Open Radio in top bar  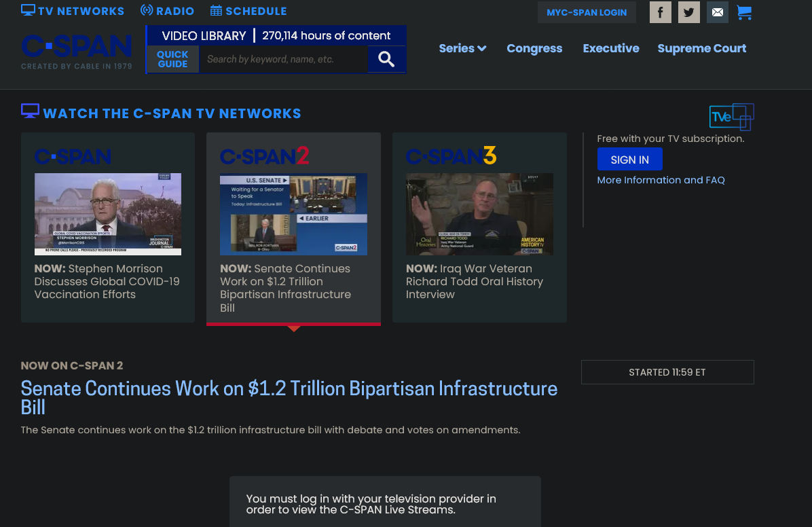click(167, 11)
